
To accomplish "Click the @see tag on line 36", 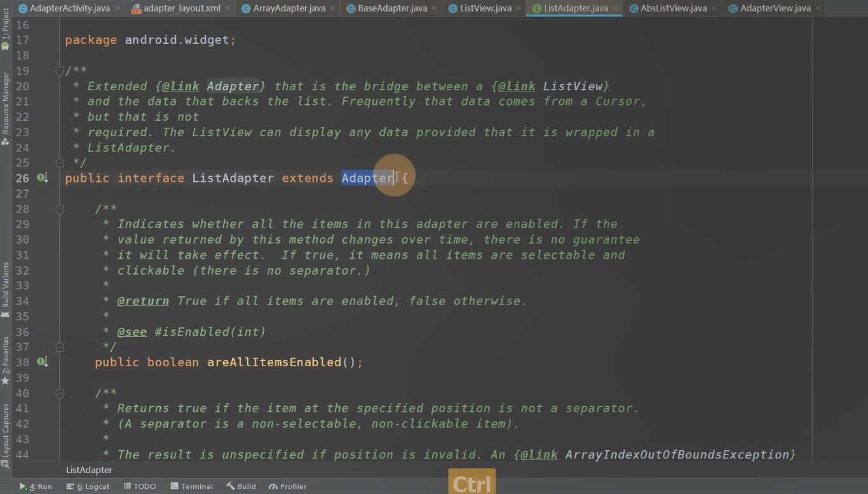I will coord(132,332).
